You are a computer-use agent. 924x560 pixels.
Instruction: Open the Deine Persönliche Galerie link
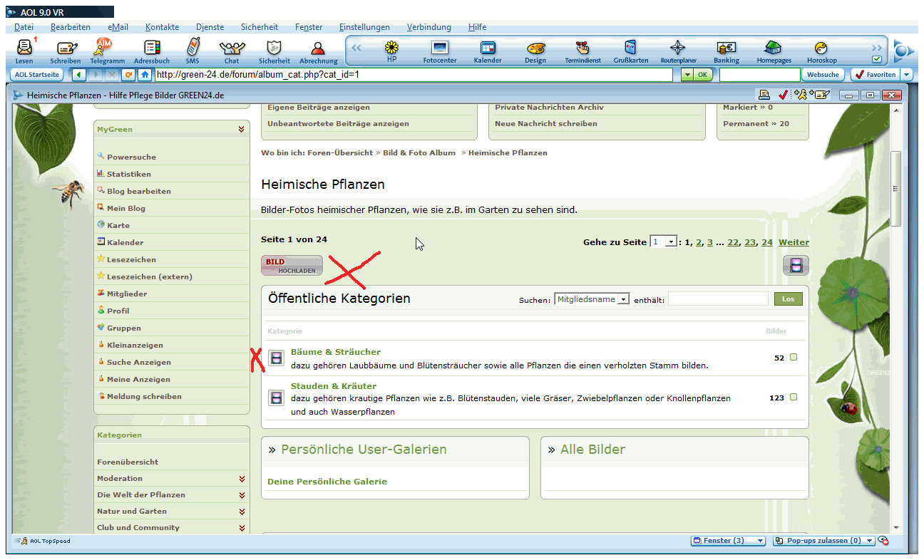point(327,482)
